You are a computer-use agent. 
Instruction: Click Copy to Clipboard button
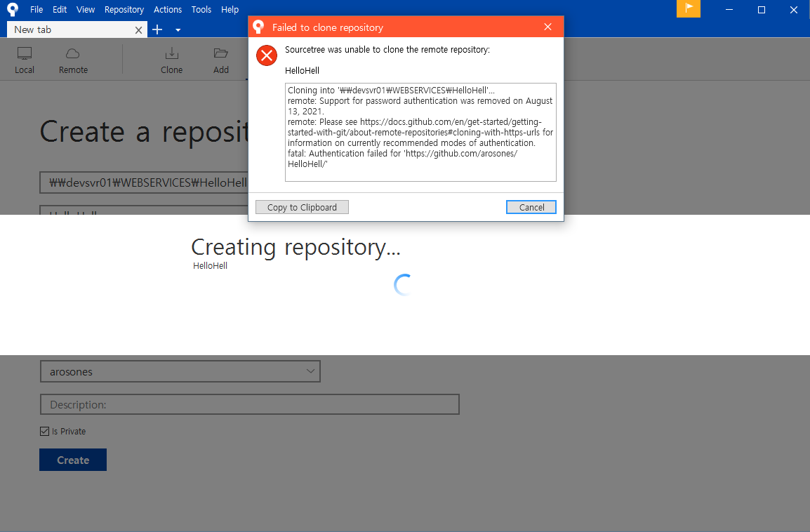[303, 207]
